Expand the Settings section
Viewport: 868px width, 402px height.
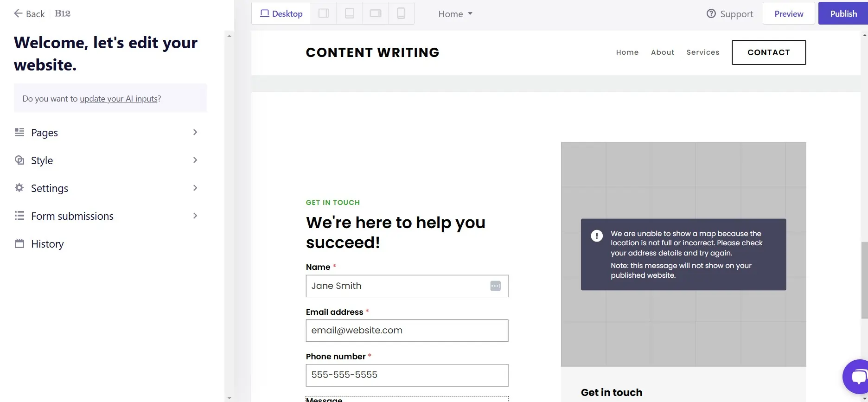(x=107, y=188)
